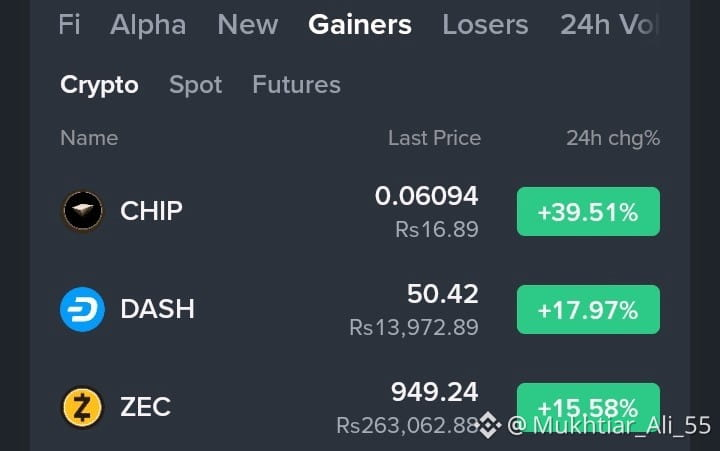The image size is (720, 451).
Task: Open the Losers tab
Action: click(485, 25)
